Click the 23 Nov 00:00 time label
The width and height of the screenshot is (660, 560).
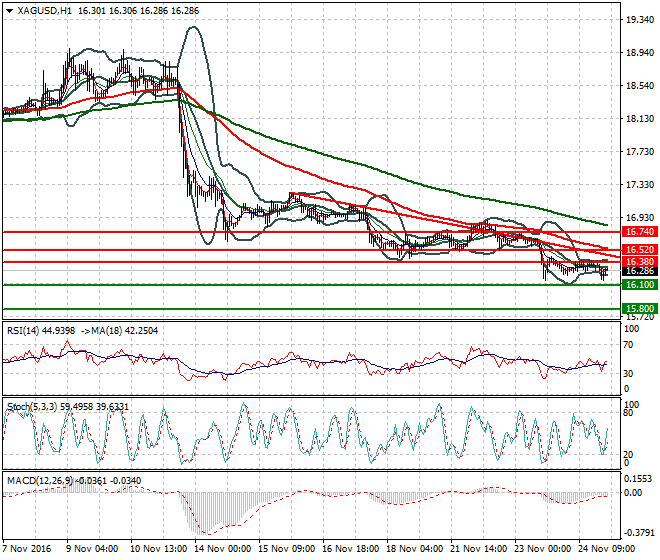[542, 549]
